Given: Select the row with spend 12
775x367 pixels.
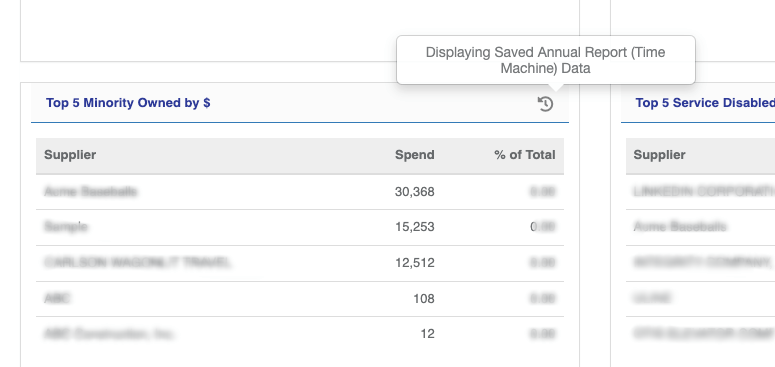Looking at the screenshot, I should 300,334.
